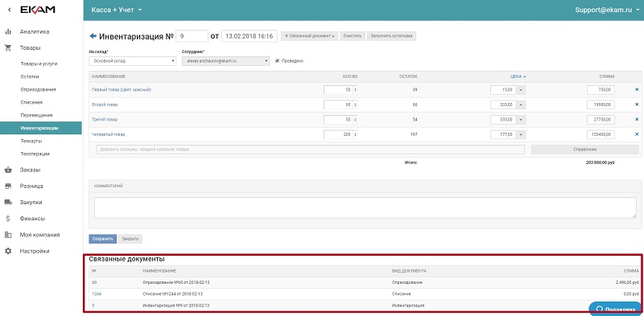Remove the Первый товар row with X
Screen dimensions: 644x316
[x=637, y=89]
